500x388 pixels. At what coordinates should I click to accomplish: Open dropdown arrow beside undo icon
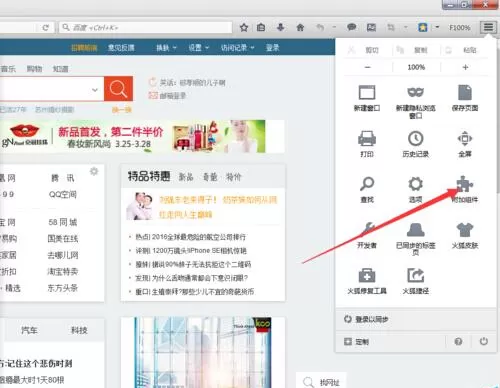(x=334, y=27)
